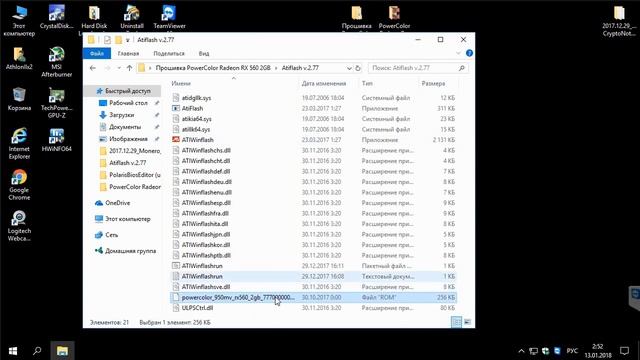Click the Explorer help question-mark icon
Screen dimensions: 640x360
469,53
